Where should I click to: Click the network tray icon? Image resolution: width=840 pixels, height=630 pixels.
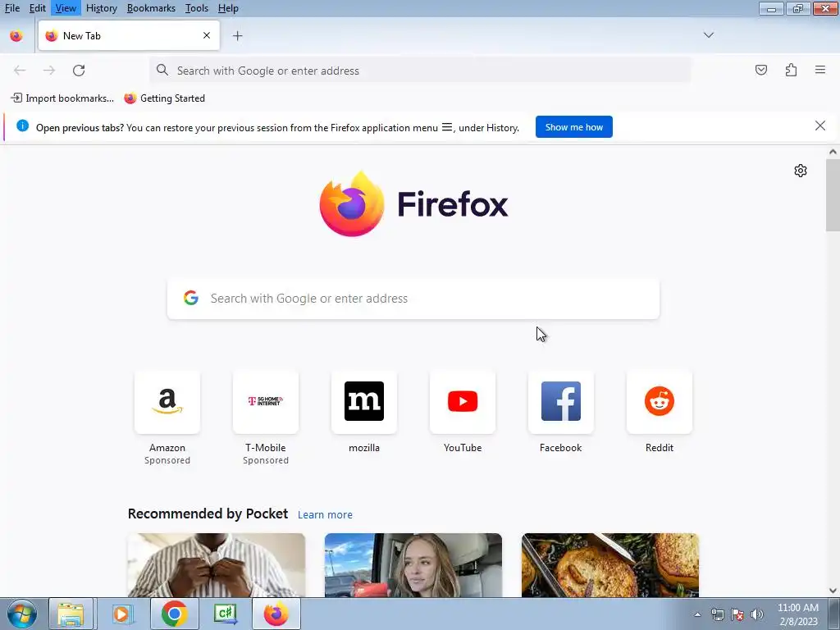[x=717, y=614]
